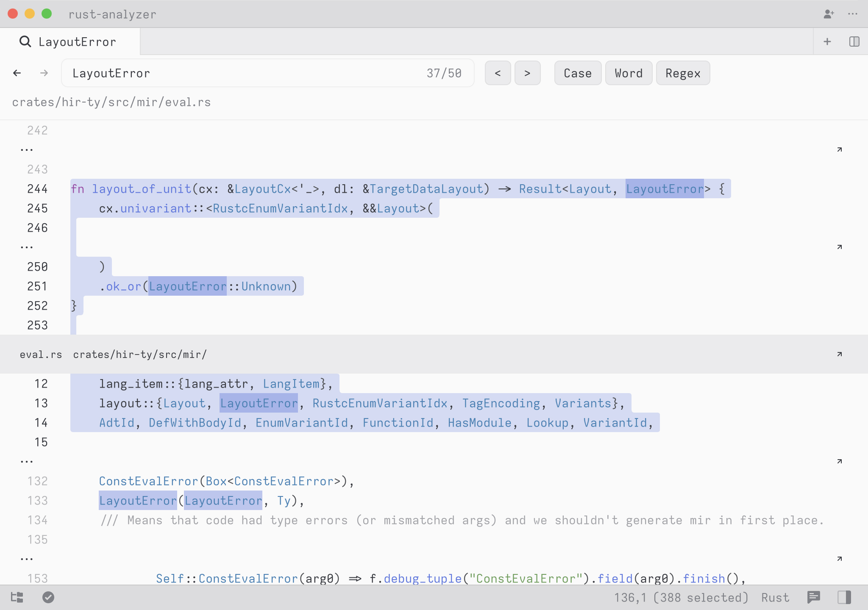Image resolution: width=868 pixels, height=610 pixels.
Task: Go to the next search match
Action: [527, 73]
